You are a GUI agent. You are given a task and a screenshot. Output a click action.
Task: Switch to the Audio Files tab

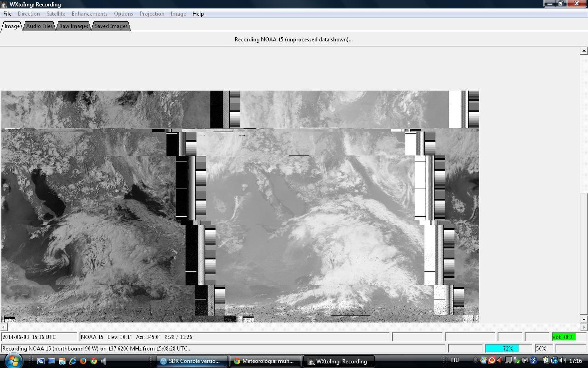[40, 26]
